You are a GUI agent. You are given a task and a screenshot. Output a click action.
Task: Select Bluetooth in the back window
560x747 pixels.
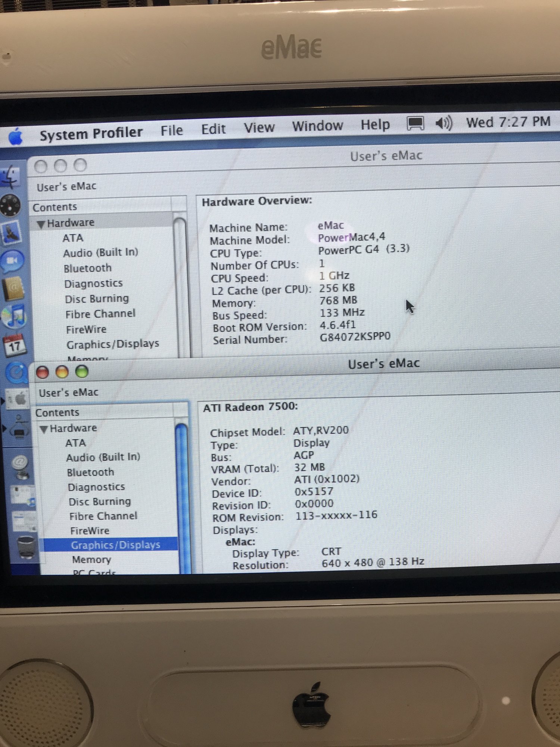(x=88, y=268)
